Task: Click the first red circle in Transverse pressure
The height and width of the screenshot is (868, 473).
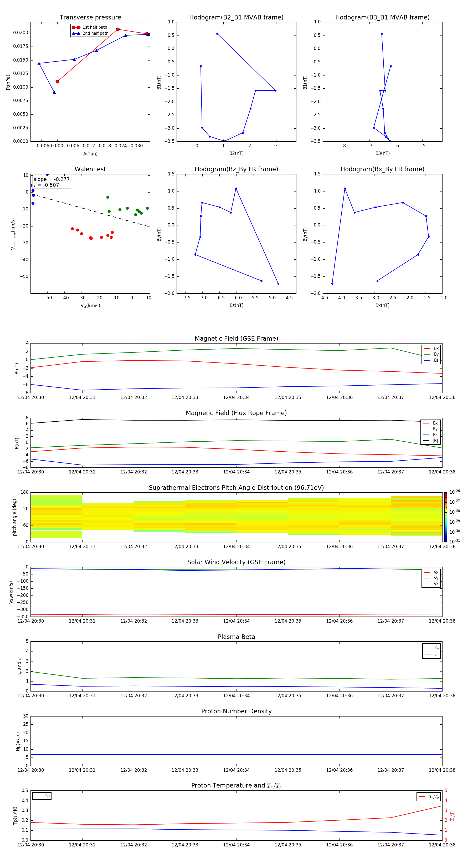Action: [57, 82]
